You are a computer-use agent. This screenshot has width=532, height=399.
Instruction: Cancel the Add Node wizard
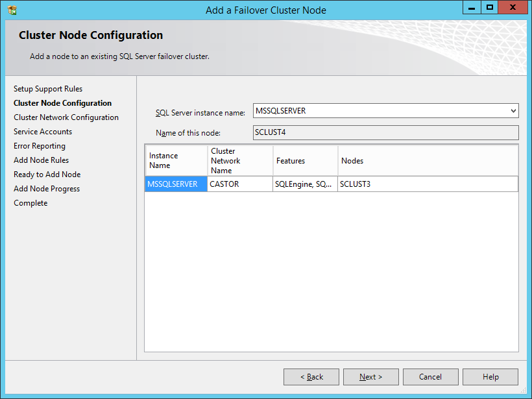[431, 377]
